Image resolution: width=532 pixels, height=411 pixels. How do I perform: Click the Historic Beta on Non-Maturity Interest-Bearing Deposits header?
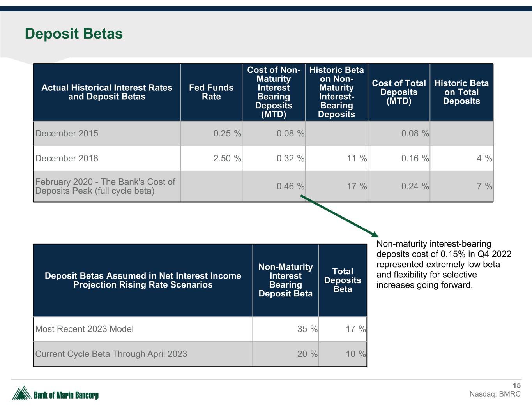click(336, 92)
